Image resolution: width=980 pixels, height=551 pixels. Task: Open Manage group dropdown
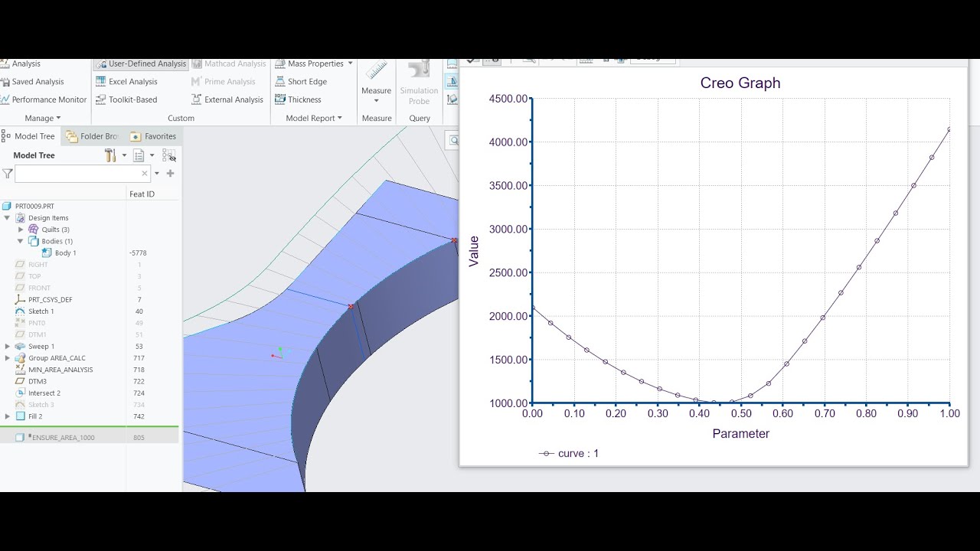[42, 119]
